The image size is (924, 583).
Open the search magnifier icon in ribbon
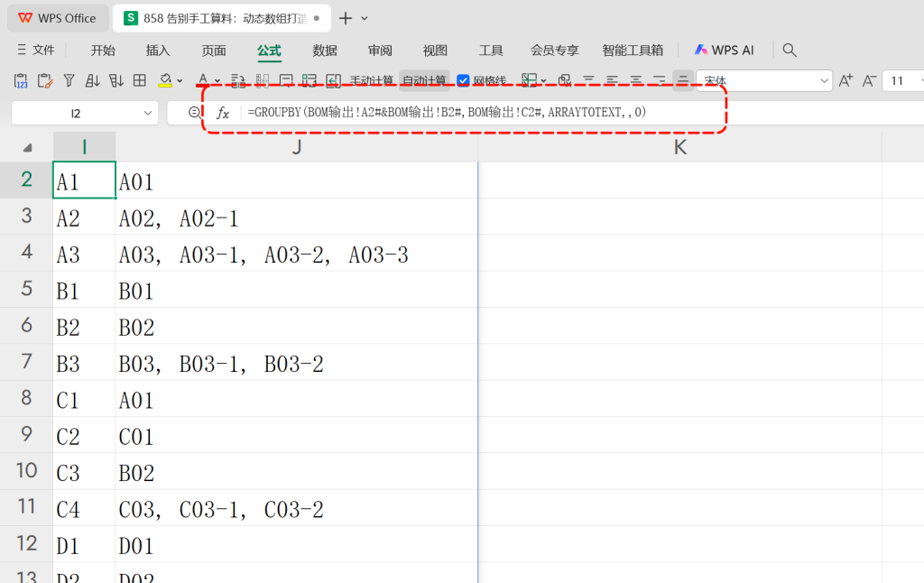[790, 51]
